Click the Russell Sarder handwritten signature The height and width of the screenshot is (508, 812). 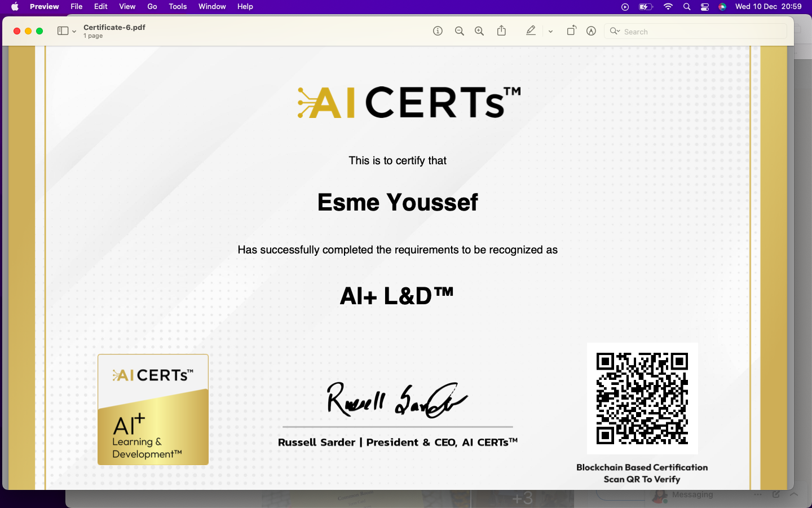point(397,400)
